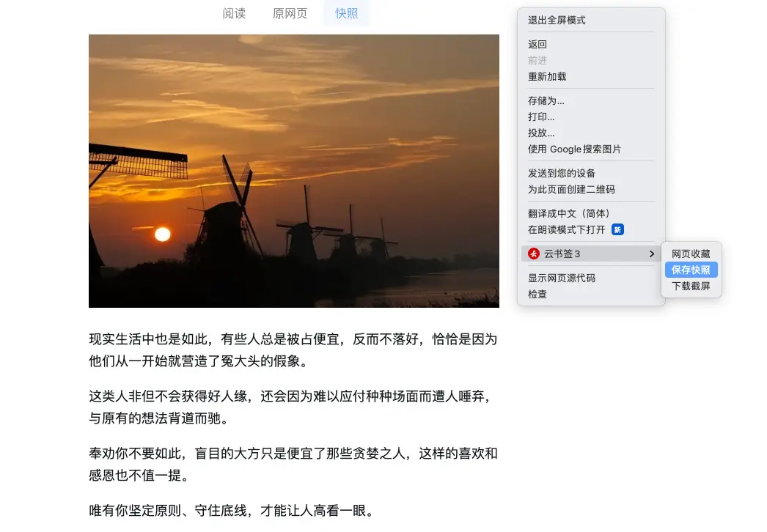Expand the 云书签 3 submenu arrow
This screenshot has height=532, width=767.
coord(651,254)
